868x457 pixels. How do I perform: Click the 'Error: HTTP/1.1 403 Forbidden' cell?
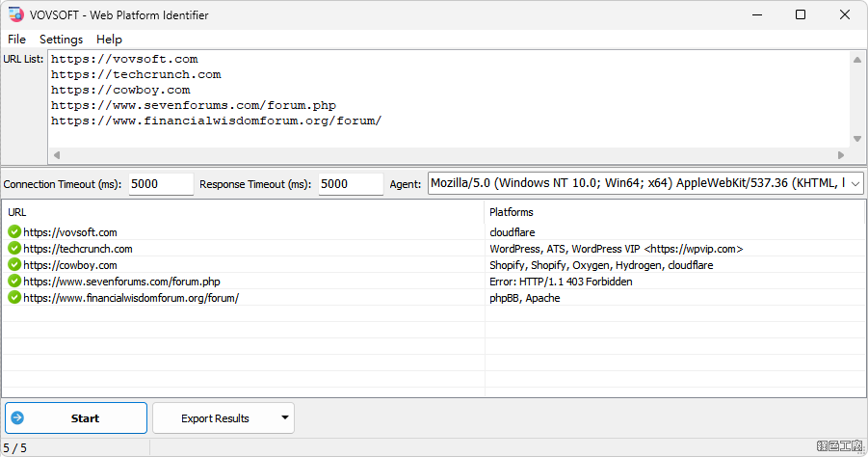click(x=561, y=282)
